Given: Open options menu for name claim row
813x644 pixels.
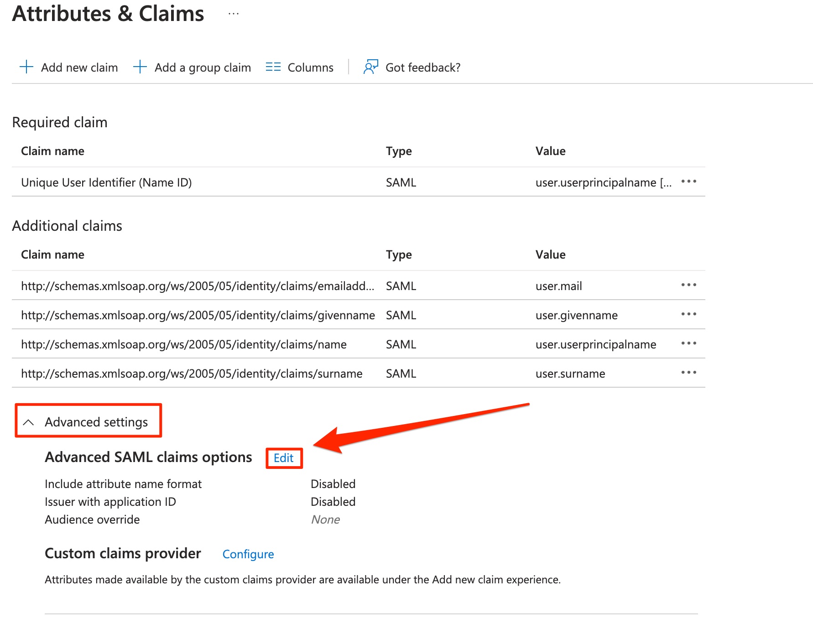Looking at the screenshot, I should pos(688,344).
